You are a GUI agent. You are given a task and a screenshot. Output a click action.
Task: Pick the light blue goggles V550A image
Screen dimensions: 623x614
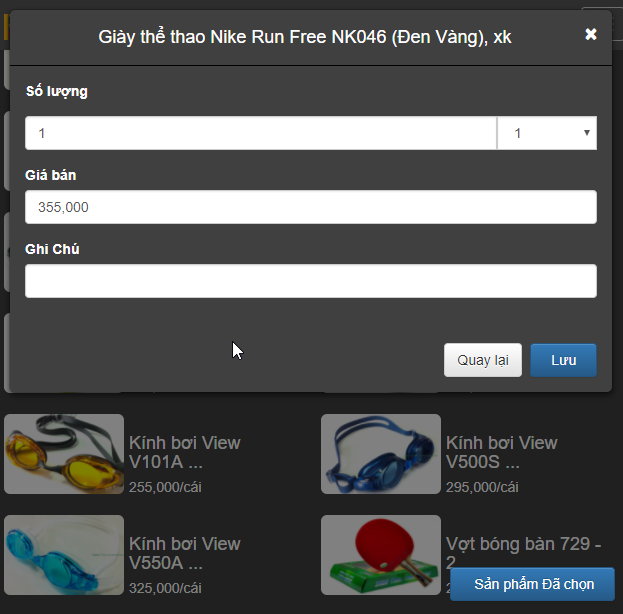coord(64,555)
